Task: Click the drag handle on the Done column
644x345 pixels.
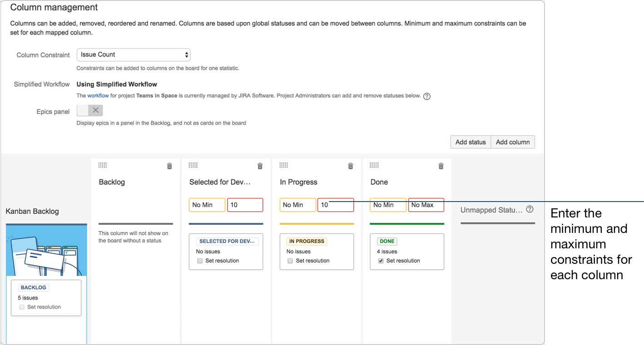Action: [x=374, y=165]
